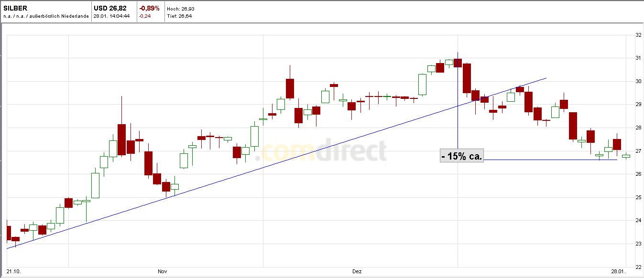Click the Dez label on the time axis
The width and height of the screenshot is (644, 278).
click(357, 271)
